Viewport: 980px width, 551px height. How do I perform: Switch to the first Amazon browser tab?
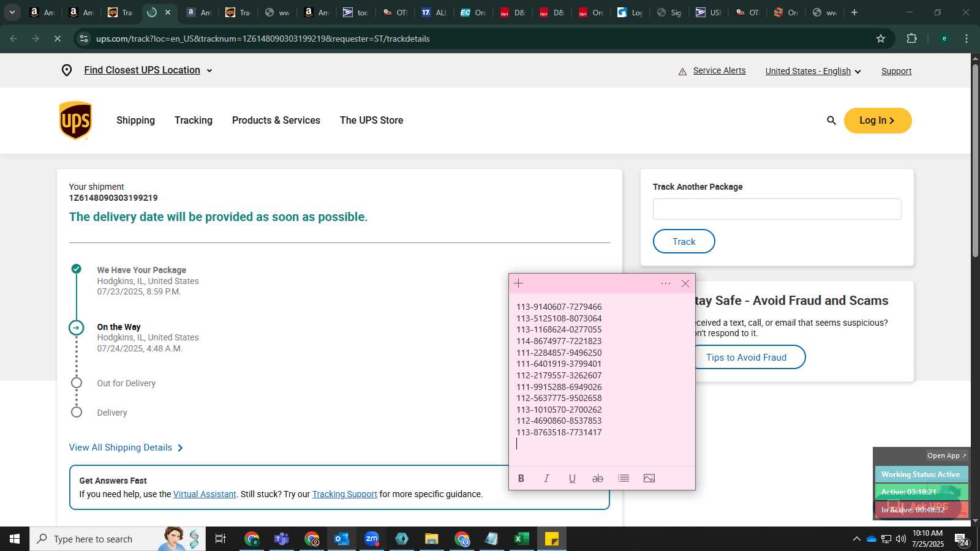pyautogui.click(x=42, y=12)
